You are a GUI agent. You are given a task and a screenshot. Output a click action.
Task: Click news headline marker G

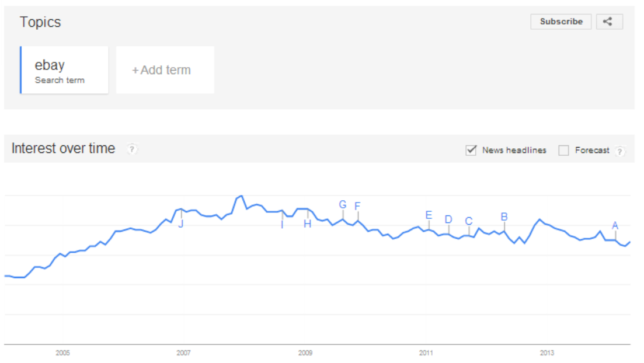343,204
